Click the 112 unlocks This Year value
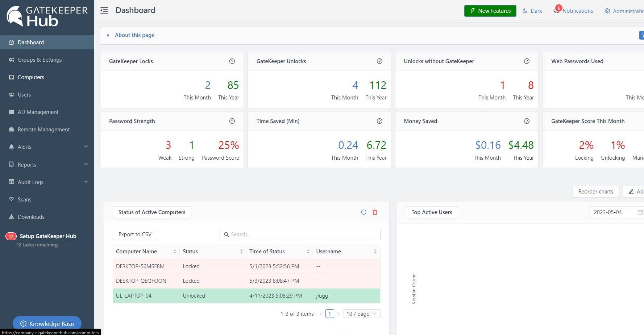This screenshot has width=644, height=335. coord(378,85)
